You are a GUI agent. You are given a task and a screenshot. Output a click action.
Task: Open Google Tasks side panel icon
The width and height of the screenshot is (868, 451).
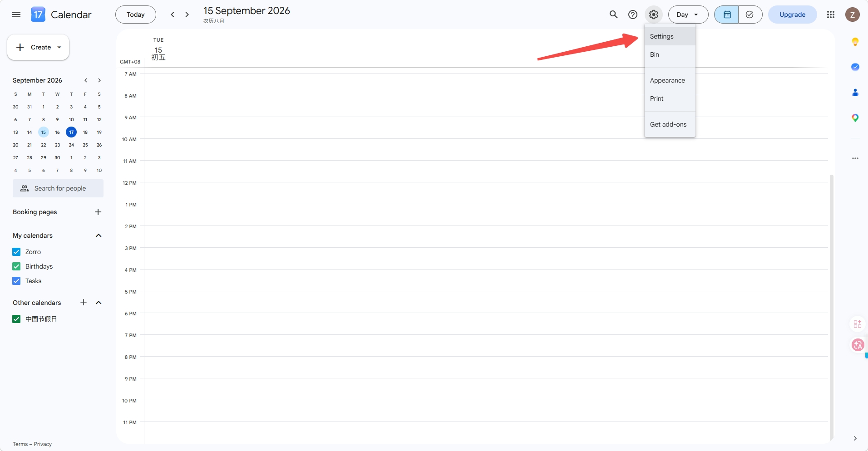click(855, 67)
